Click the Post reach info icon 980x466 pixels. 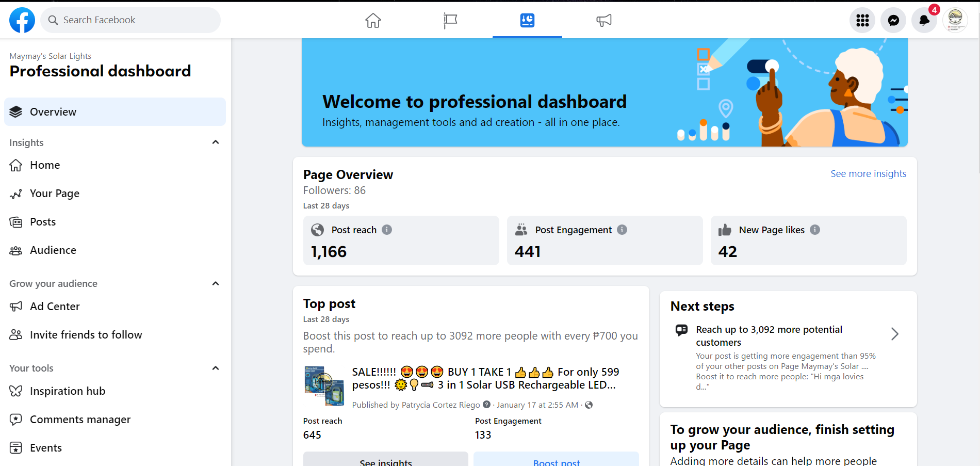tap(387, 230)
